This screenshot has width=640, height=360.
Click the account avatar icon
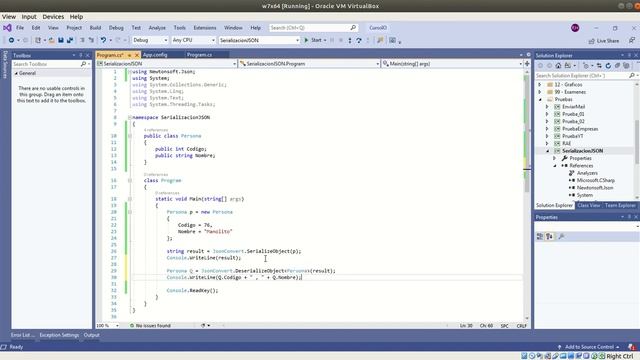(x=575, y=28)
